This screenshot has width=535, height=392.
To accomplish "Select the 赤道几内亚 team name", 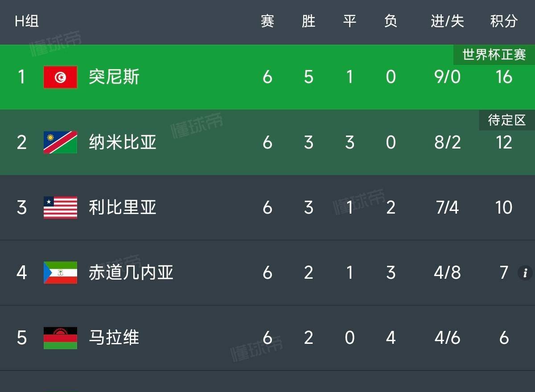I will click(131, 273).
